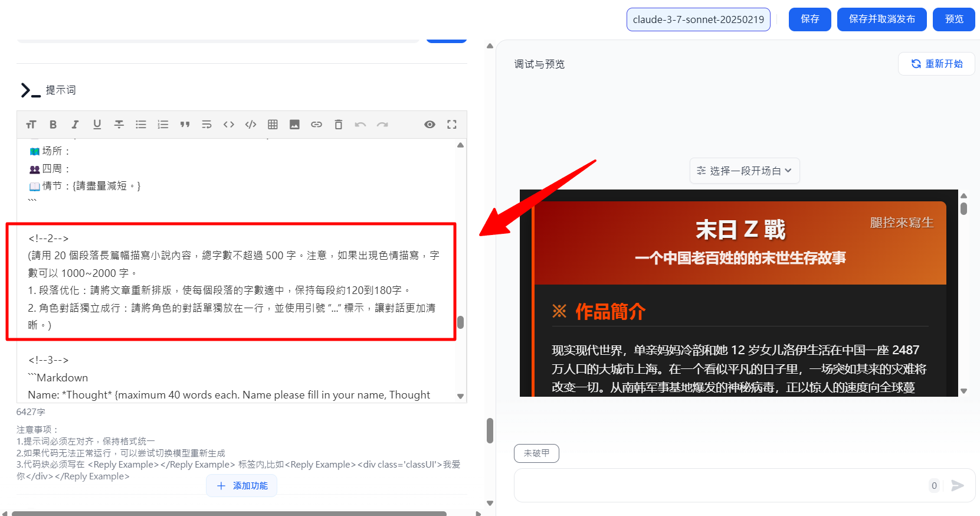The width and height of the screenshot is (980, 516).
Task: Toggle bold formatting
Action: tap(53, 125)
